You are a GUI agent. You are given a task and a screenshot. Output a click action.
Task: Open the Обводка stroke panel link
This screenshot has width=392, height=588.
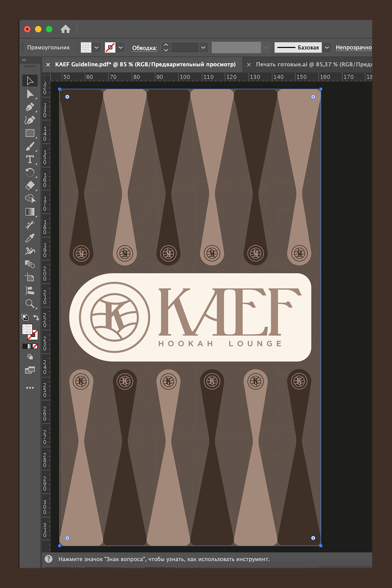click(x=145, y=48)
